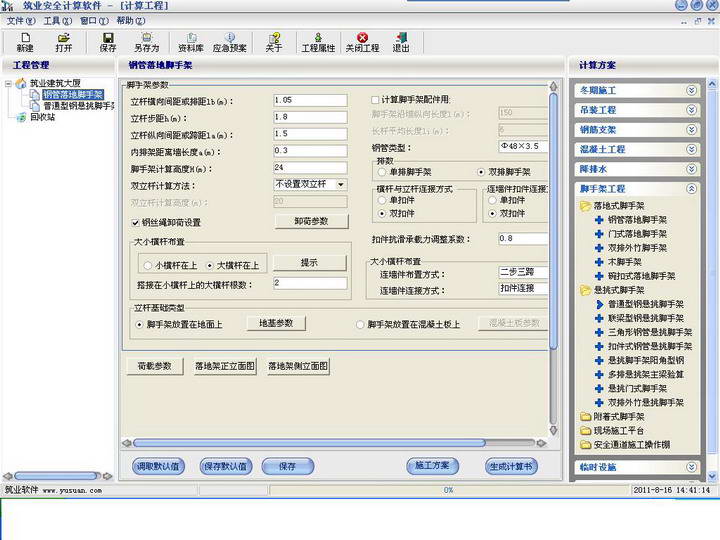
Task: Click the 新建 (New) toolbar icon
Action: pos(25,41)
